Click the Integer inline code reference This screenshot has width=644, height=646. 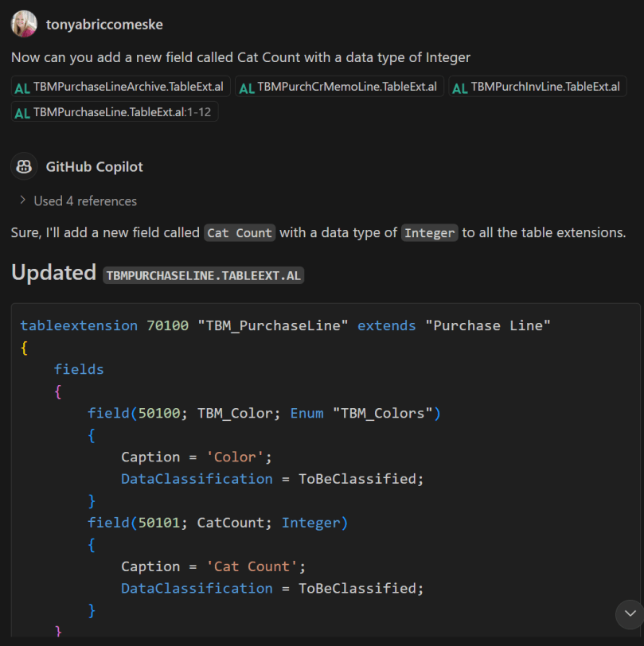click(429, 233)
